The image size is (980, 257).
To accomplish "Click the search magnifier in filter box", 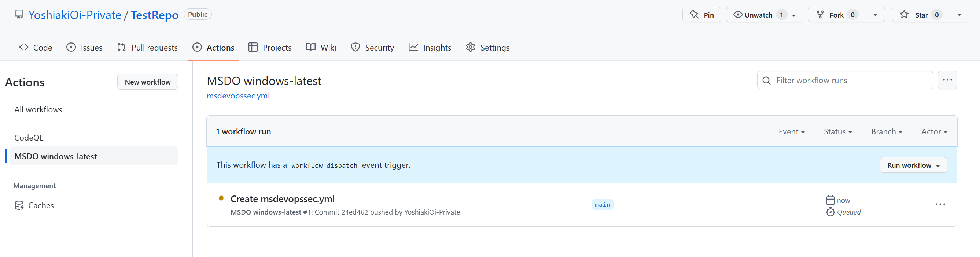I will 767,80.
